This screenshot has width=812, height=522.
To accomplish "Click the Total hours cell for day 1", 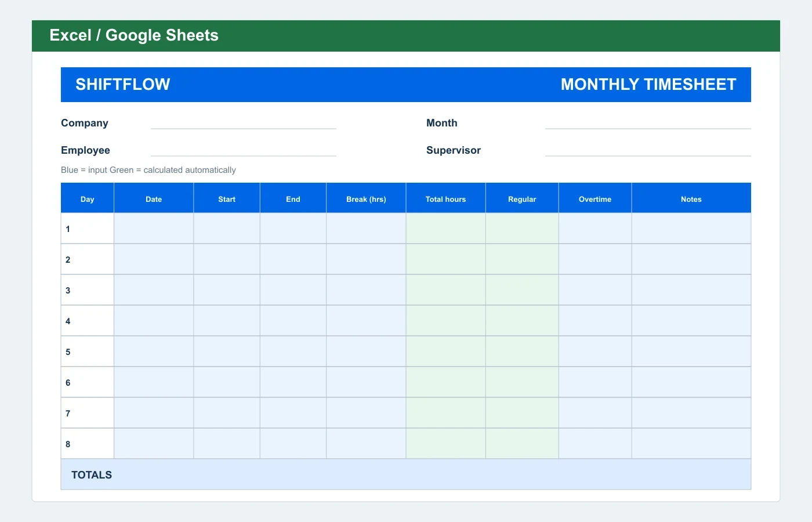I will click(445, 229).
